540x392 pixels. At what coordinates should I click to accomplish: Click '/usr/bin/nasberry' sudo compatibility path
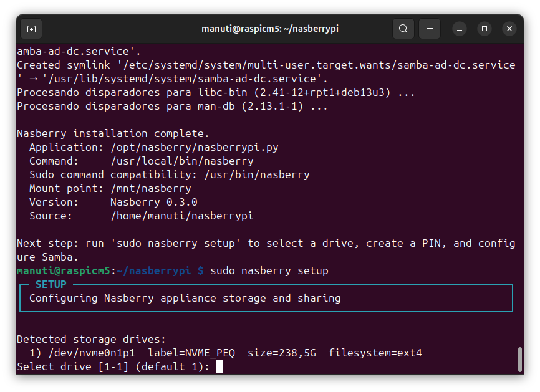(x=256, y=175)
